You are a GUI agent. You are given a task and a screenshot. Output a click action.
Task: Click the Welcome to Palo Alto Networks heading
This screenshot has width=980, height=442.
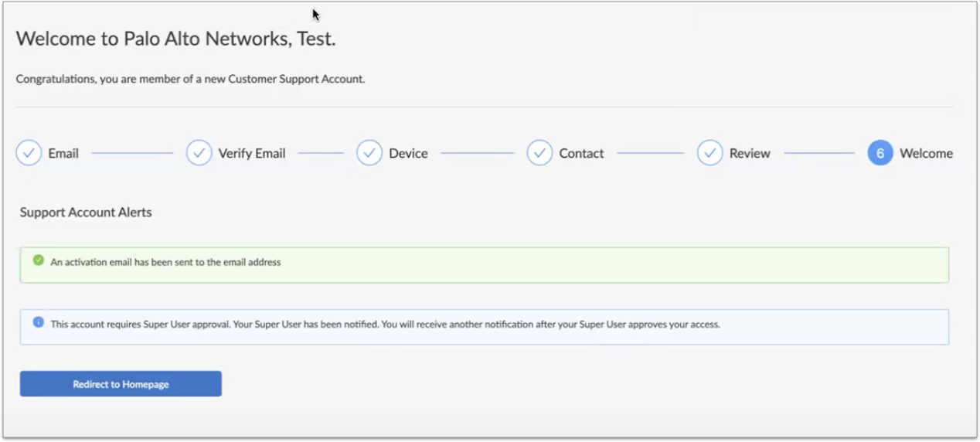tap(175, 39)
